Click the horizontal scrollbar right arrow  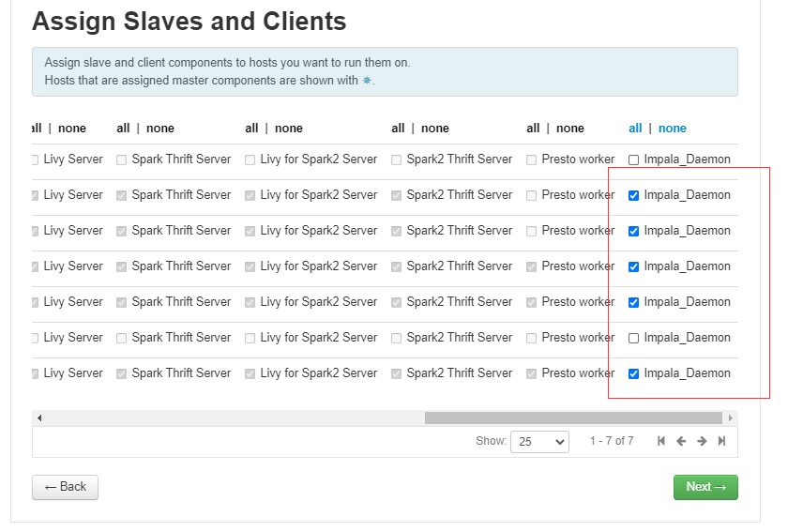(730, 418)
